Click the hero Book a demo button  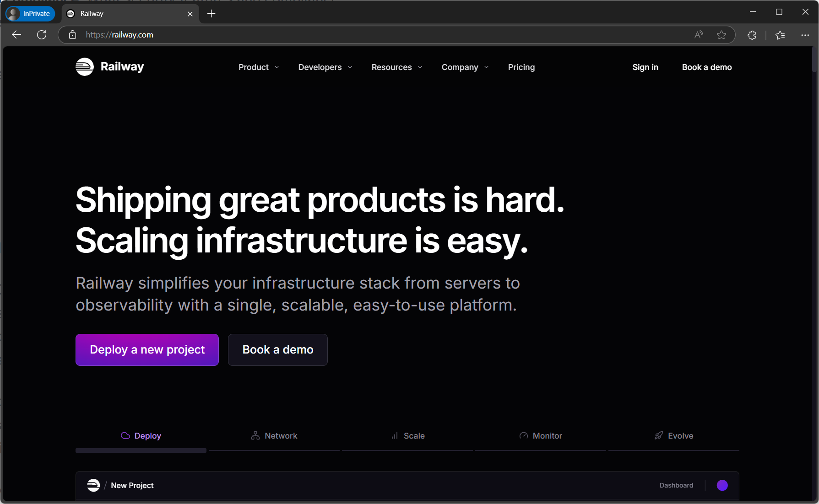(x=278, y=350)
